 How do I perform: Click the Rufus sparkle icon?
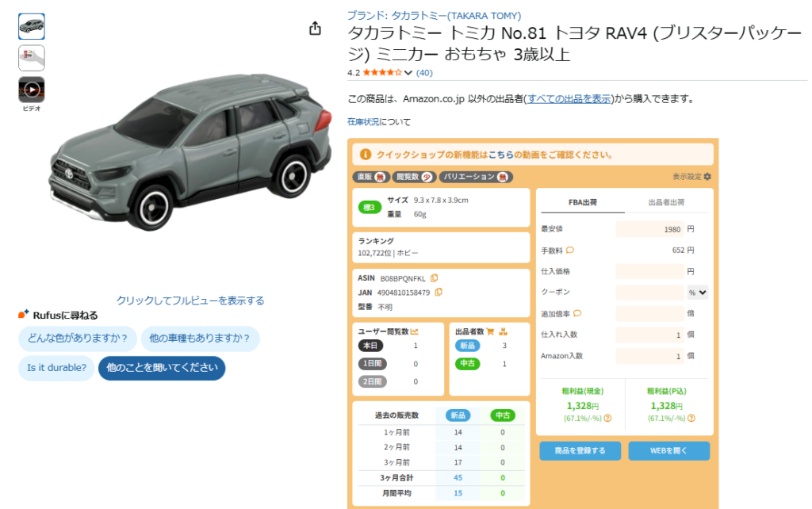coord(23,314)
